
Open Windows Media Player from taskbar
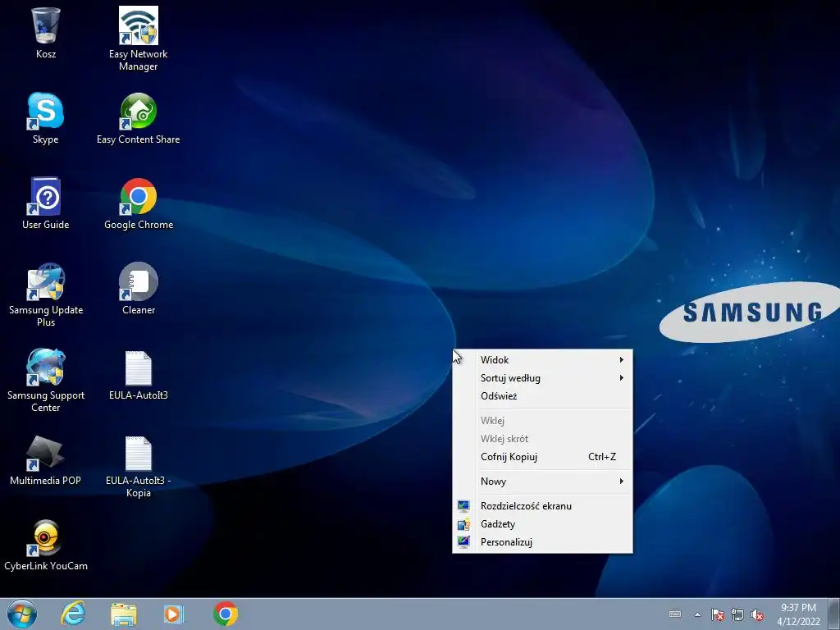[x=174, y=614]
